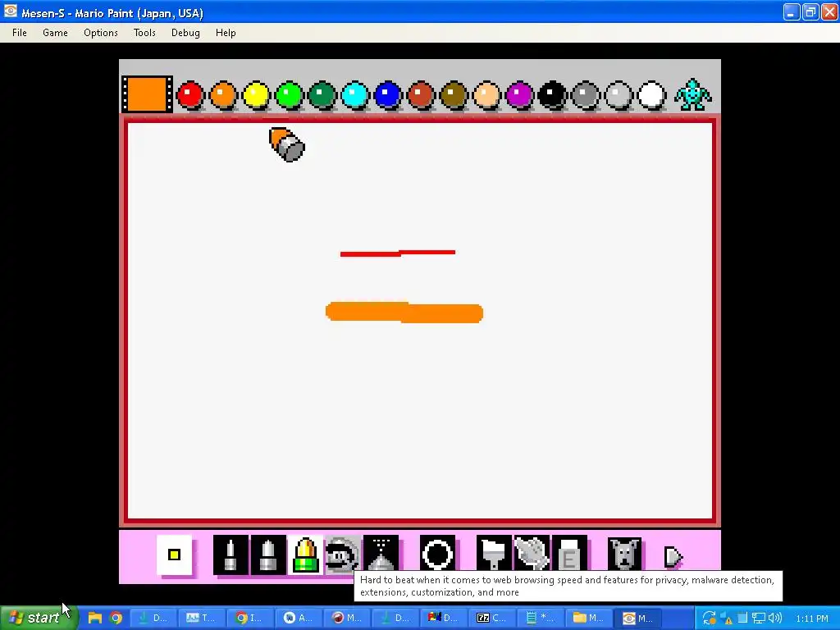
Task: Pick the white color ball
Action: coord(651,95)
